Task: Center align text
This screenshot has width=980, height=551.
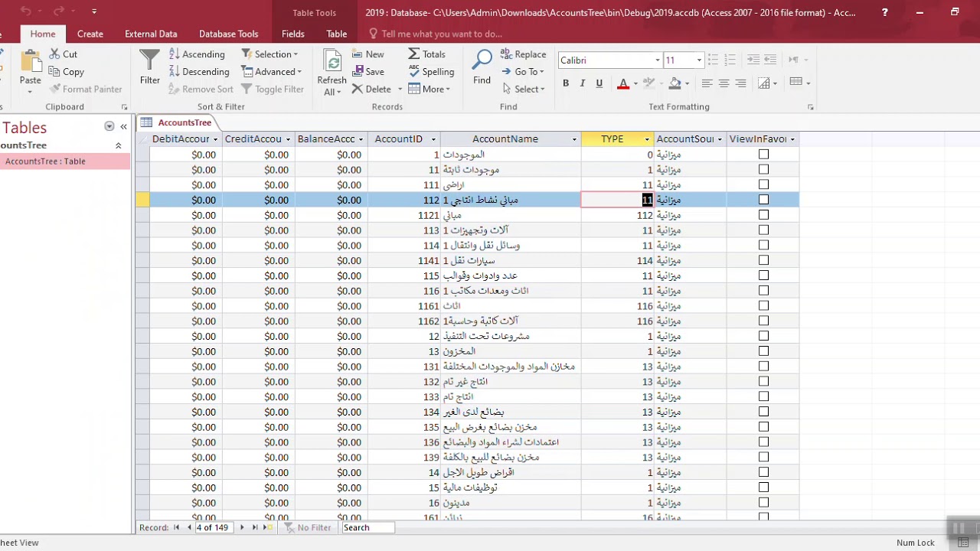Action: (x=724, y=83)
